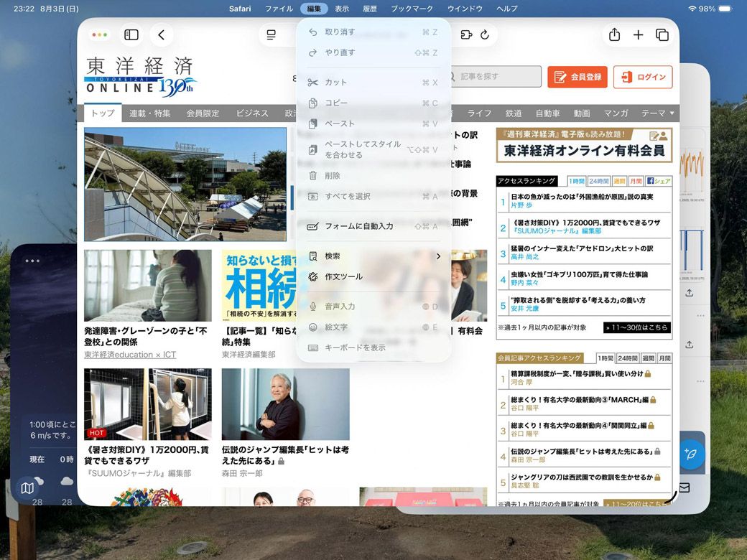The image size is (747, 560).
Task: Click the upper upload icon in back window
Action: [689, 293]
